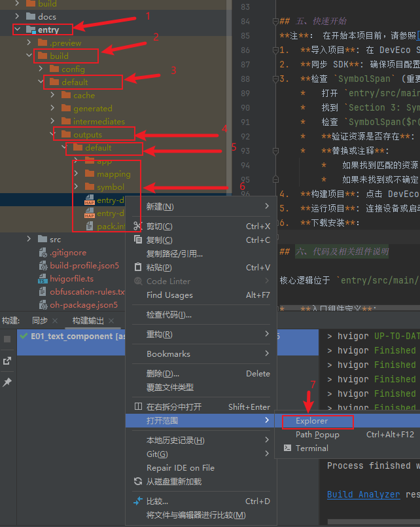Click the stop build square icon

[7, 339]
